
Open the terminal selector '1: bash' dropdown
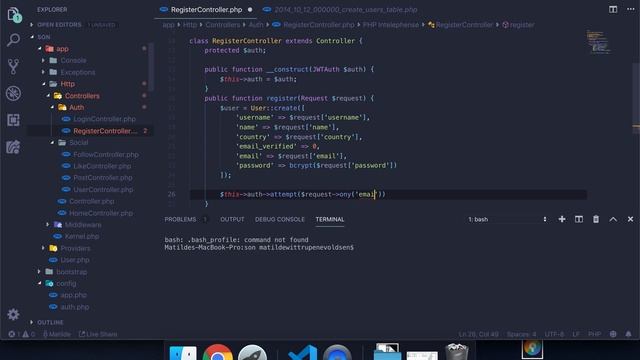pos(507,219)
